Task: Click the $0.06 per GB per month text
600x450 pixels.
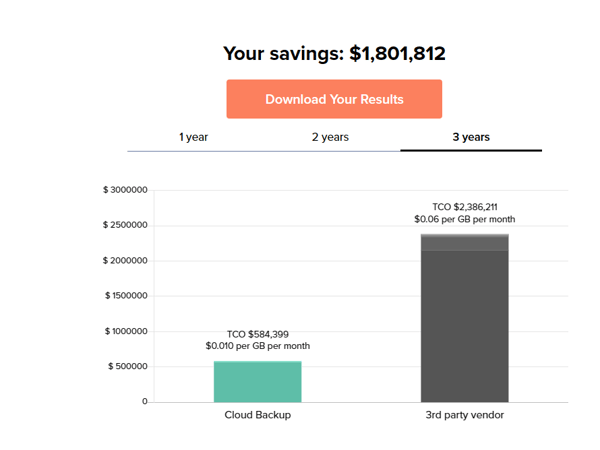Action: [464, 219]
